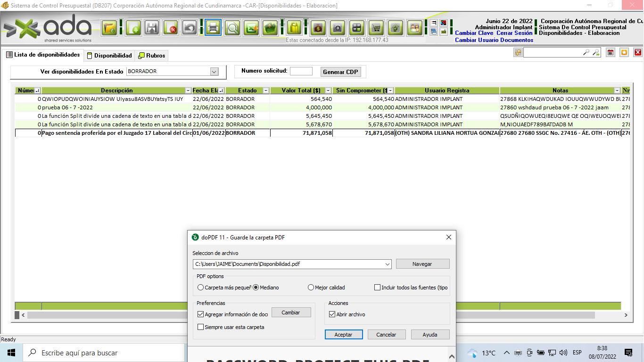Screen dimensions: 644x362
Task: Switch to the Disponibilidad tab
Action: point(109,56)
